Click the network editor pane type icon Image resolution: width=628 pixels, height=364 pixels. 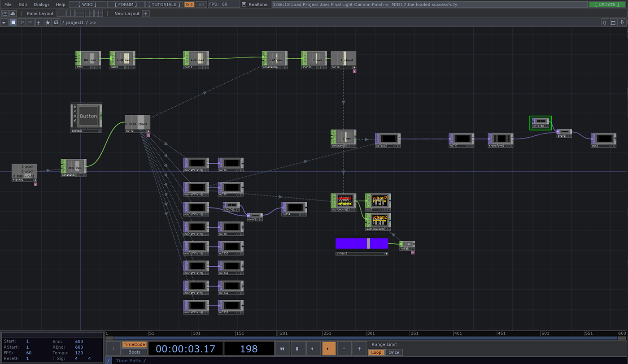[13, 22]
